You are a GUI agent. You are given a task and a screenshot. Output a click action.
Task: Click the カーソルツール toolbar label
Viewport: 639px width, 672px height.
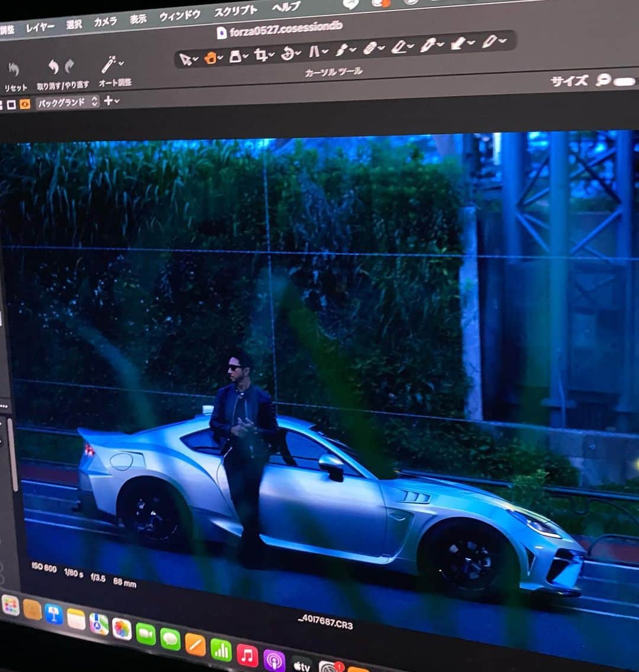click(x=334, y=72)
